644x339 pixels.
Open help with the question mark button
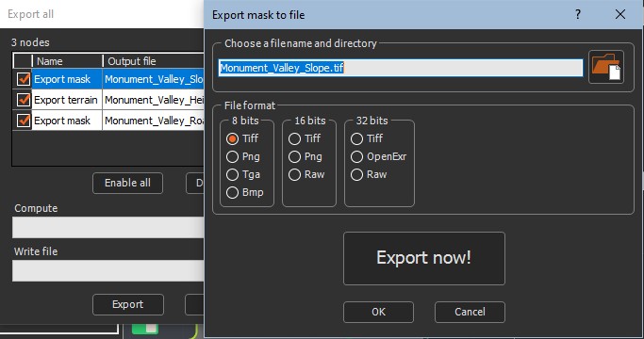[578, 14]
